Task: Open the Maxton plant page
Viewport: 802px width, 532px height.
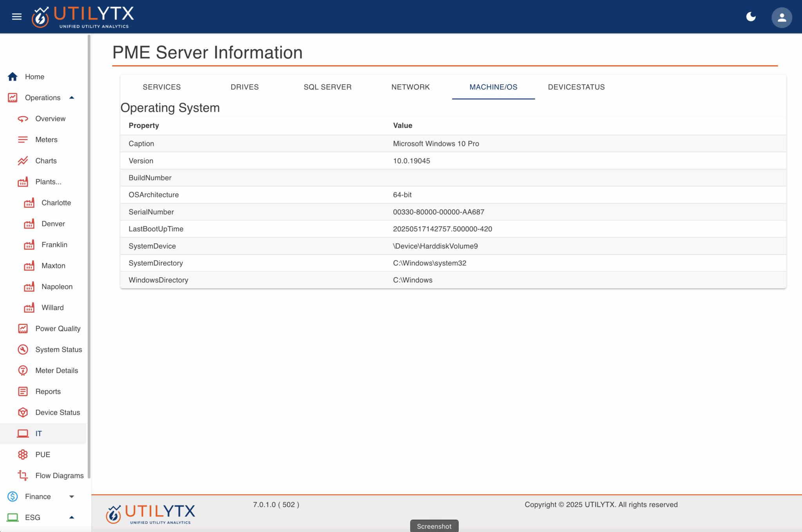Action: click(53, 266)
